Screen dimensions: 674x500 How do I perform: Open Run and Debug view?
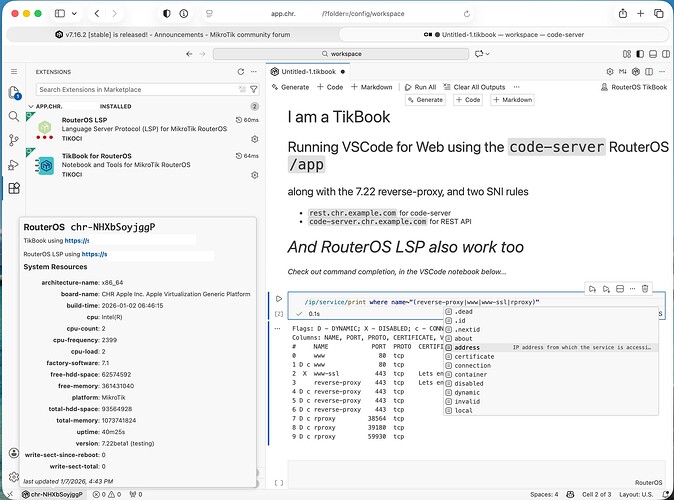pos(14,165)
